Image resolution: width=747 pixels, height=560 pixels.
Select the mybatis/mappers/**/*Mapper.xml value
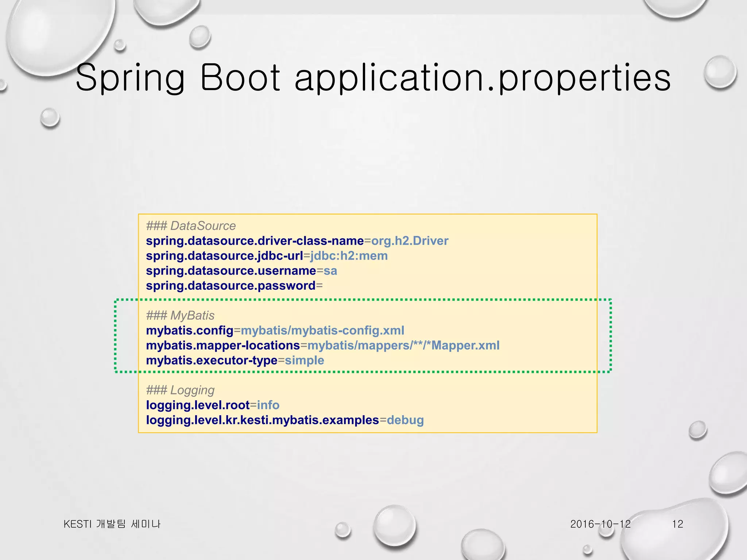click(x=403, y=345)
